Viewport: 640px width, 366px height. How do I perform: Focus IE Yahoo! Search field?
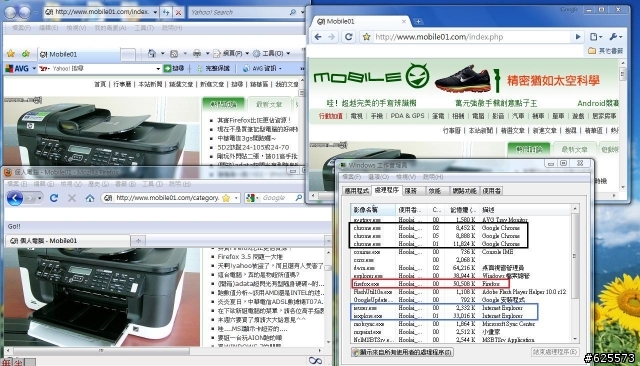[x=238, y=12]
